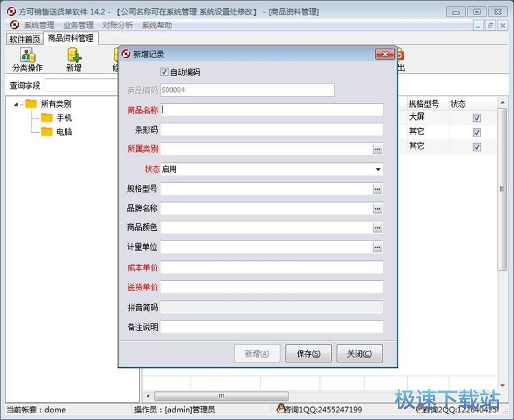Click the application logo in menu bar
Viewport: 514px width, 420px height.
click(14, 25)
